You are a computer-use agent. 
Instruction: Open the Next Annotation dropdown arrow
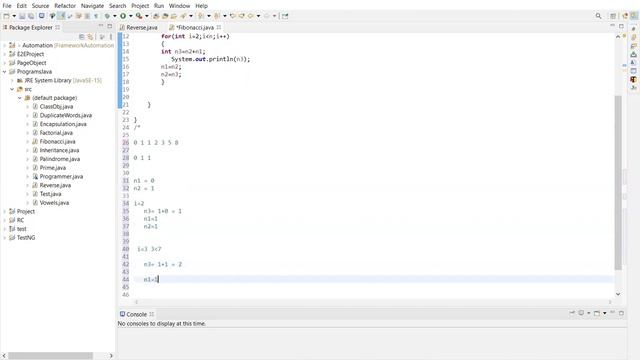[x=209, y=16]
